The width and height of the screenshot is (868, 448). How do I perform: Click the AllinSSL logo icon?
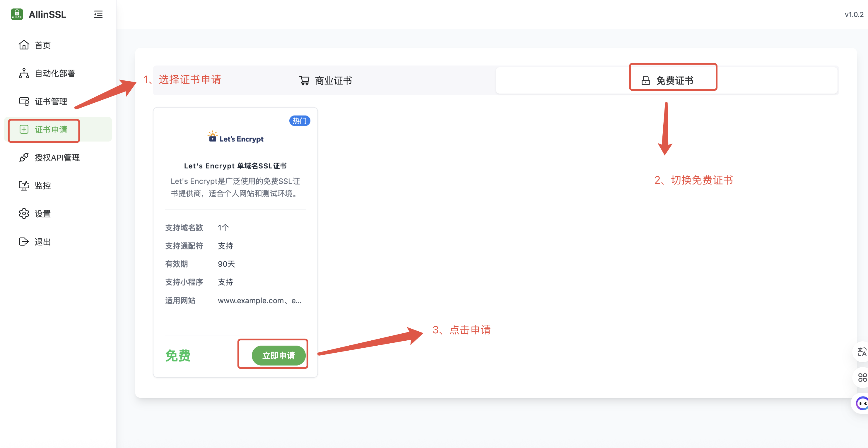[17, 14]
